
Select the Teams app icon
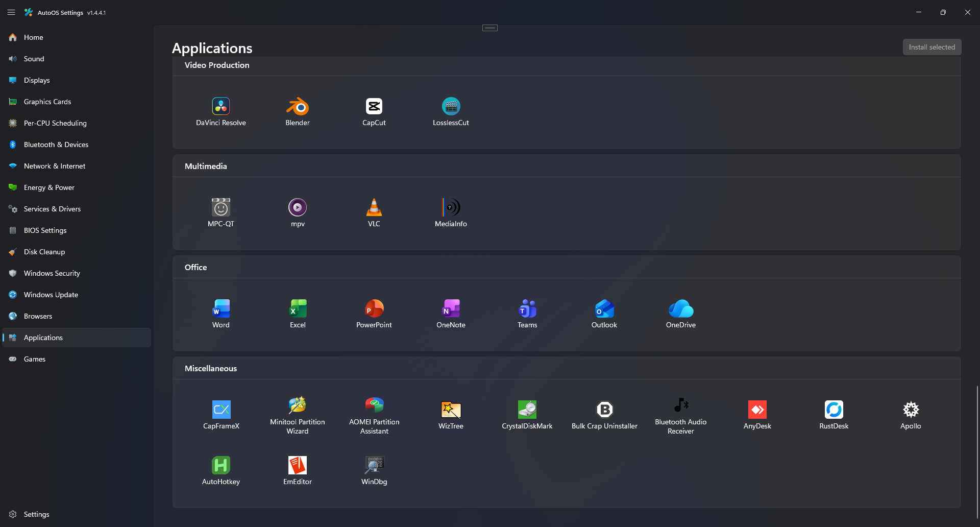[x=527, y=308]
